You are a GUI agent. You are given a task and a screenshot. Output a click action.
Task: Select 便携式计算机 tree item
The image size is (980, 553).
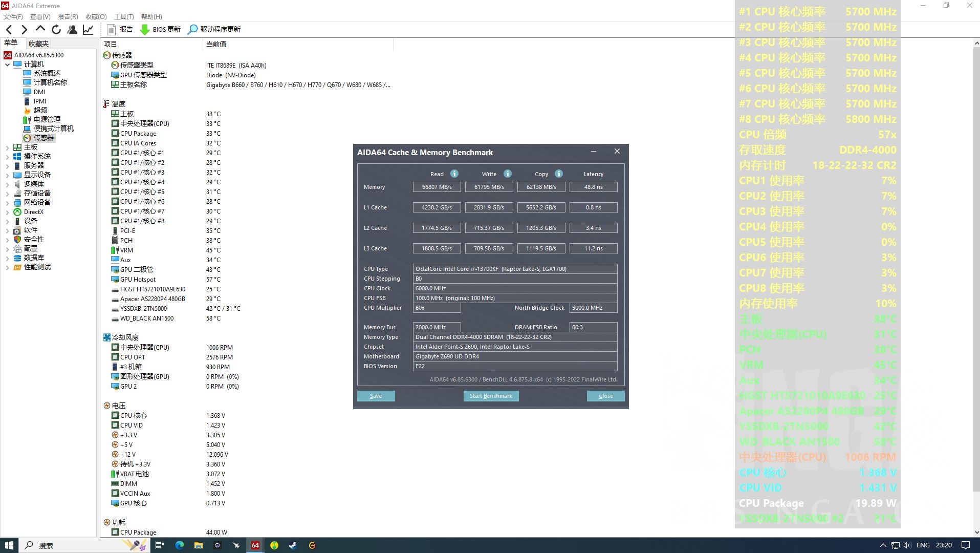tap(54, 129)
